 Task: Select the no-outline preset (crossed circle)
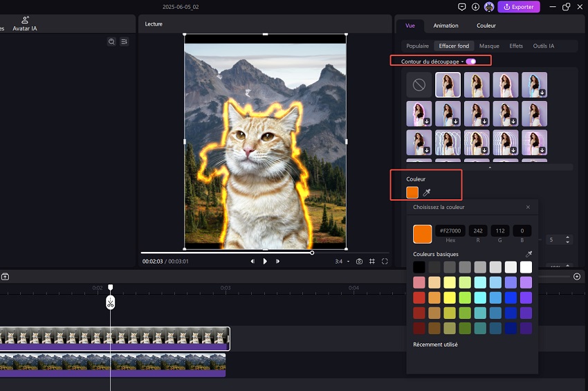point(419,85)
